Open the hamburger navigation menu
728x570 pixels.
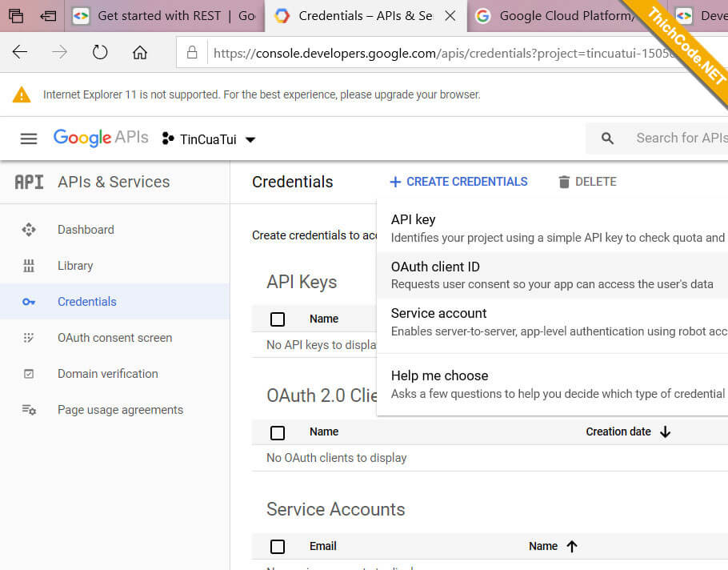coord(29,138)
